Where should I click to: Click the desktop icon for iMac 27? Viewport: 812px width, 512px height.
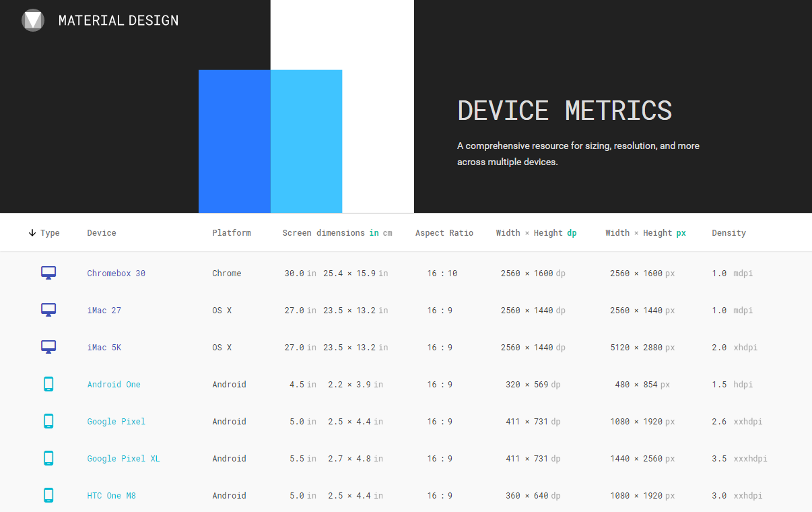[x=48, y=310]
